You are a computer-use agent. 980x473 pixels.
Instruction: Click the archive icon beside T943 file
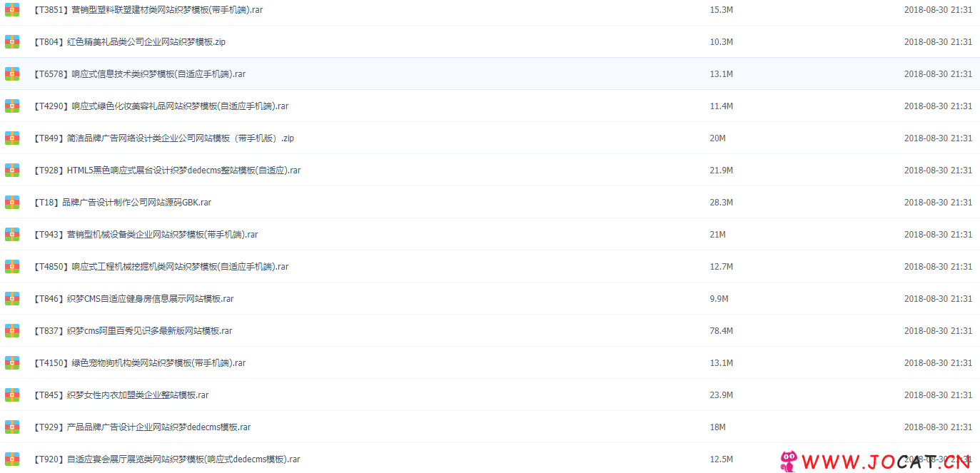click(x=12, y=235)
